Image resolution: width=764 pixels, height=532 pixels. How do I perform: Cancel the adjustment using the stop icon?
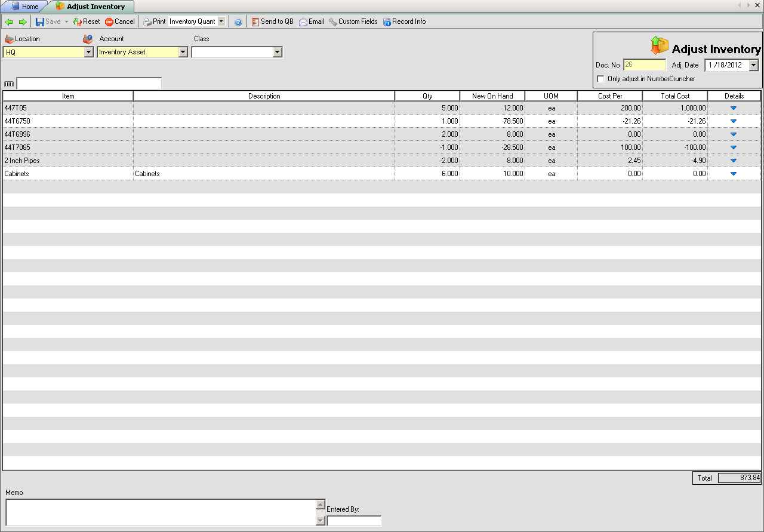(109, 22)
